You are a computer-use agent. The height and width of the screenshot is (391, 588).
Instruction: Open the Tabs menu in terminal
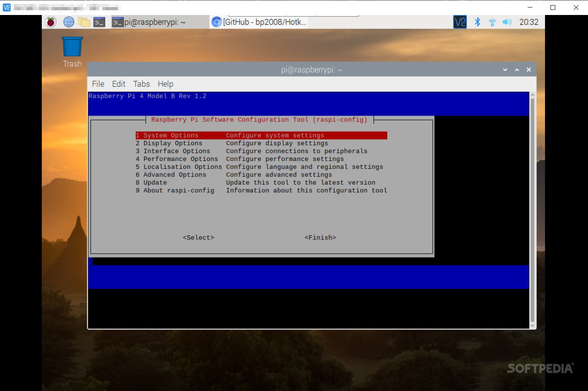142,84
